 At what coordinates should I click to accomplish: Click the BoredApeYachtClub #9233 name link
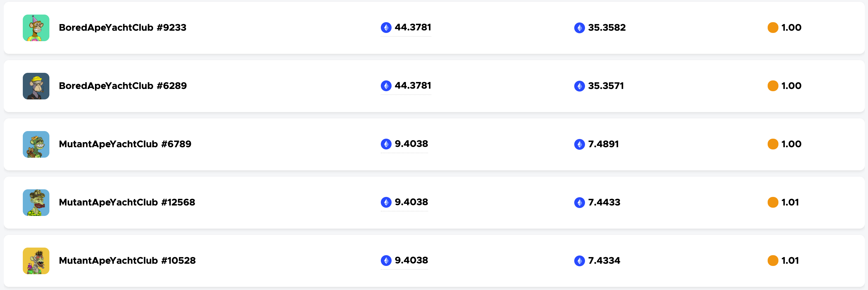pyautogui.click(x=122, y=28)
